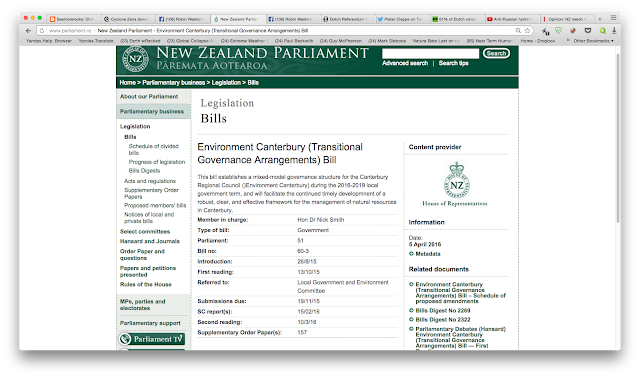This screenshot has width=640, height=378.
Task: Bookmark this page with the star icon
Action: (x=527, y=31)
